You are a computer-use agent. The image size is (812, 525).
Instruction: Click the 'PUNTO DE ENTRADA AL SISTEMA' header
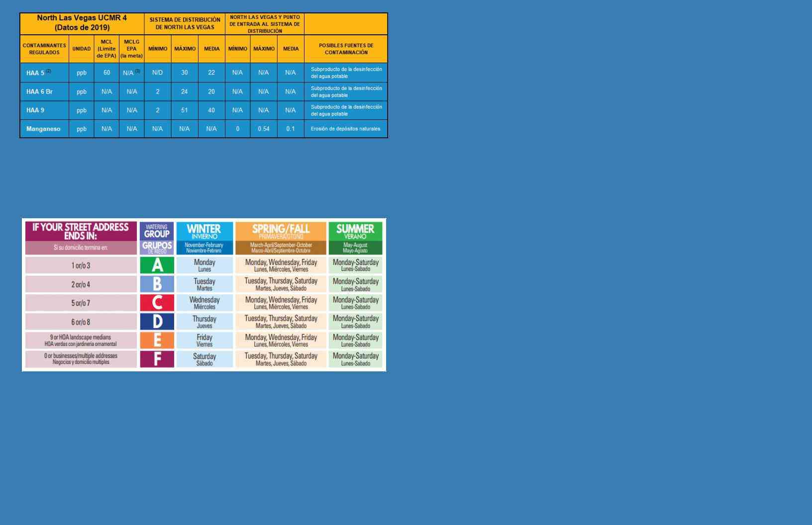tap(265, 24)
